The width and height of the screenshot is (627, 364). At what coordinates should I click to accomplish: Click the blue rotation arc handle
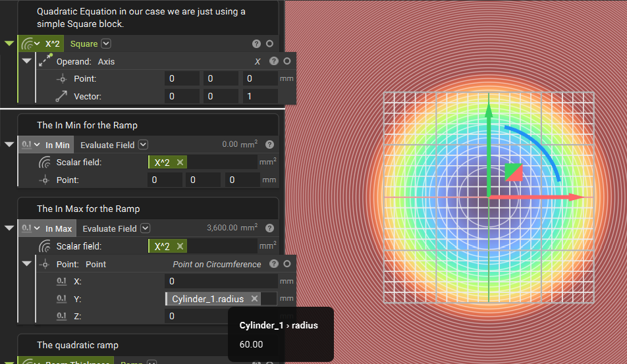(x=540, y=145)
